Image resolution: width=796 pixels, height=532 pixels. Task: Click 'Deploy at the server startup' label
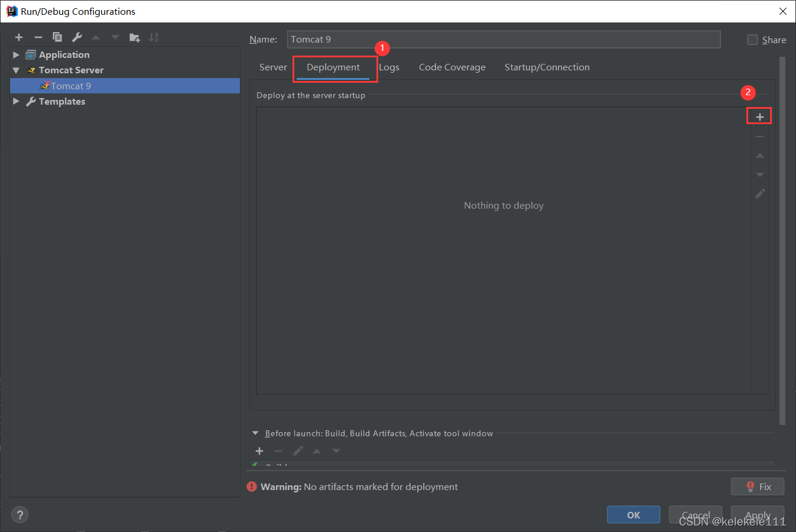pos(311,95)
